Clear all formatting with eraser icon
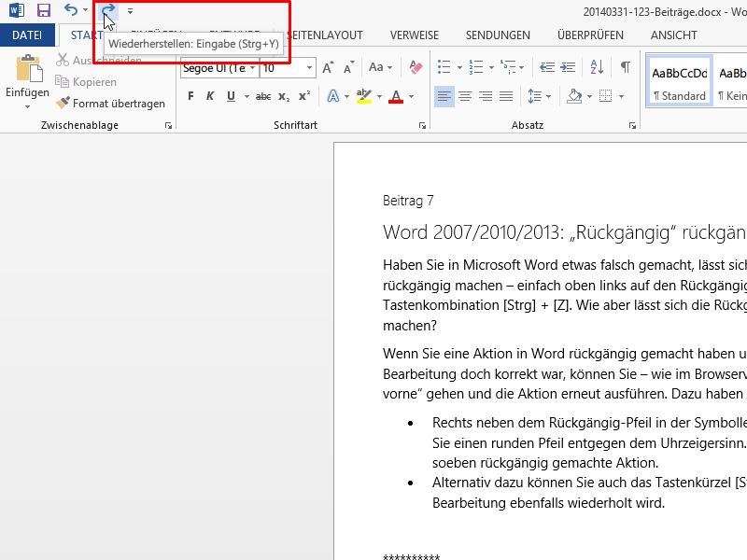 (x=416, y=67)
